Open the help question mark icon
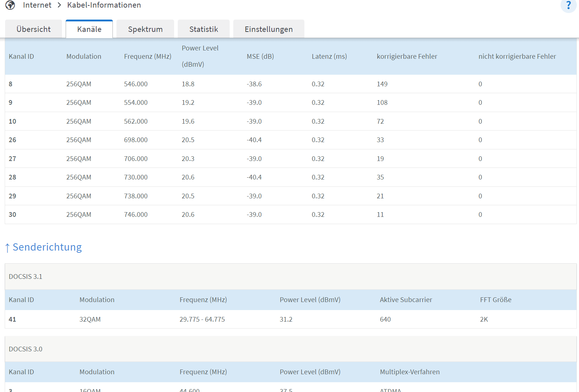Image resolution: width=579 pixels, height=392 pixels. (x=568, y=5)
